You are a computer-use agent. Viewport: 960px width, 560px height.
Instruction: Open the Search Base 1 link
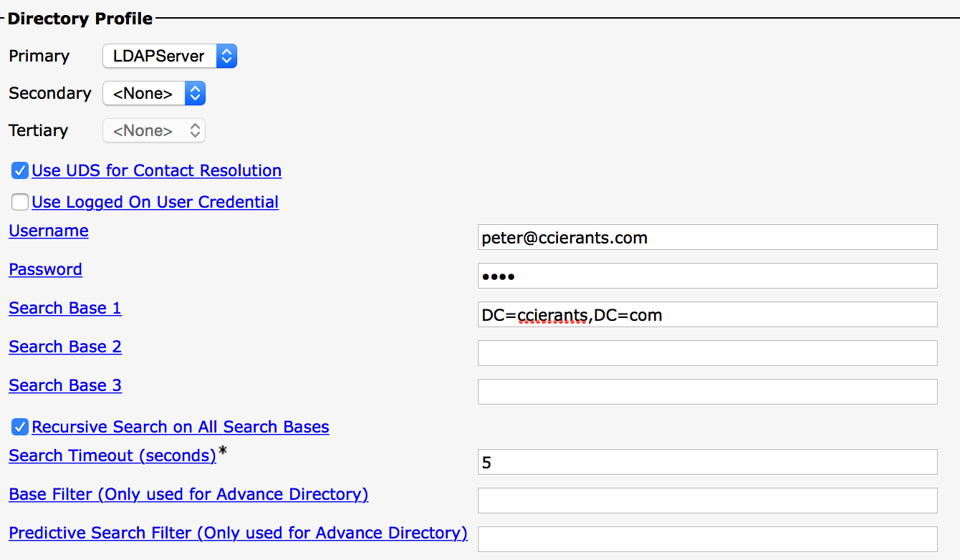click(x=65, y=308)
